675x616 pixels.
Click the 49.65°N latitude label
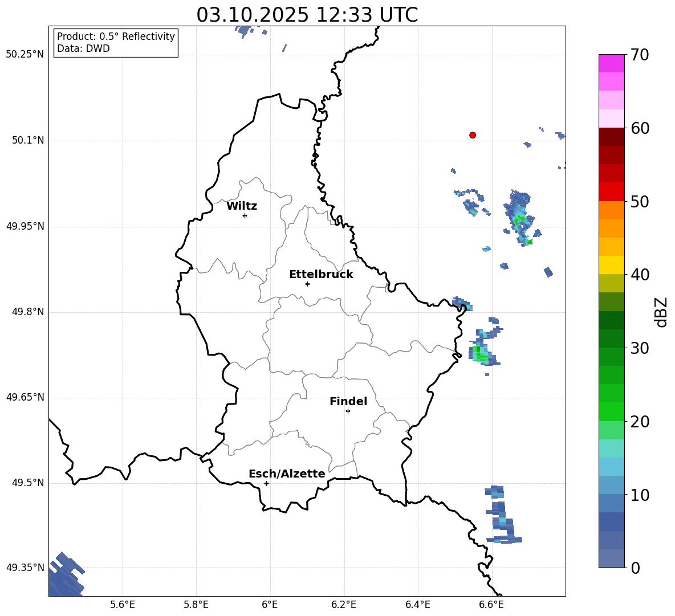[x=25, y=397]
